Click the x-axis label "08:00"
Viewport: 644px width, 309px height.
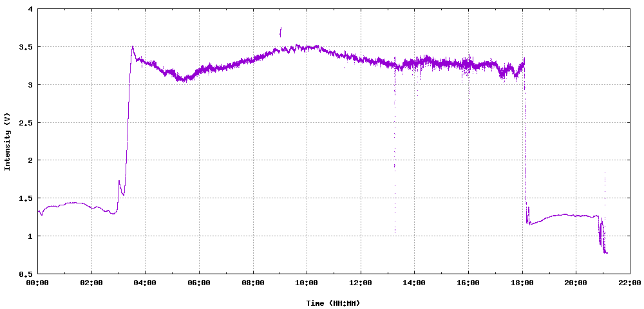(253, 283)
